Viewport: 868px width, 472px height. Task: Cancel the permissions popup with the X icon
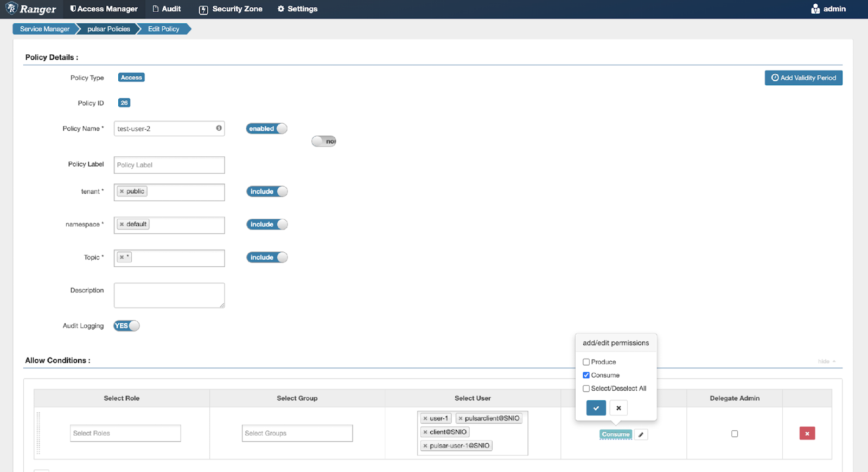(618, 408)
